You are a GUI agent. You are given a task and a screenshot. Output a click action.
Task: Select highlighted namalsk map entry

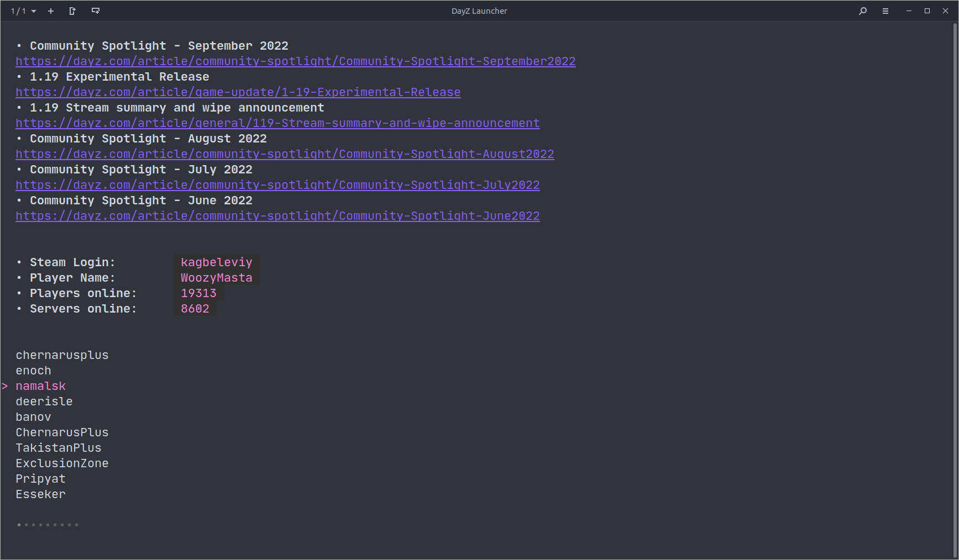point(40,386)
